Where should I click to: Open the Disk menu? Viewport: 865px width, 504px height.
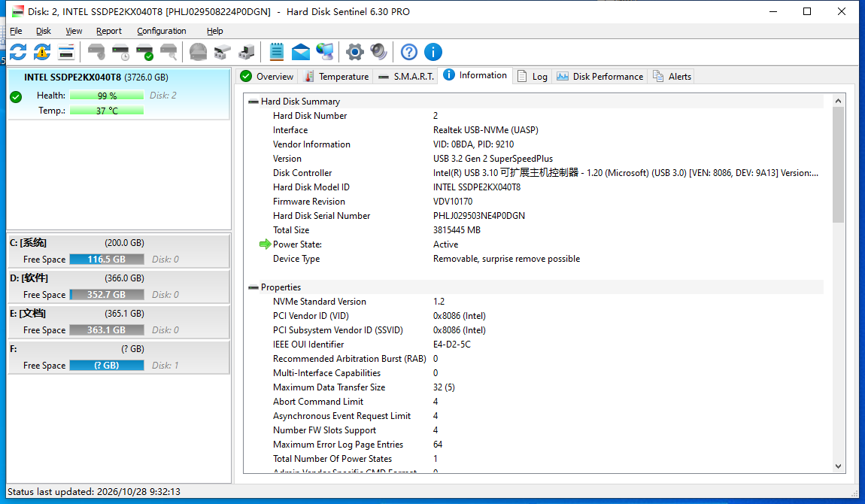point(44,31)
